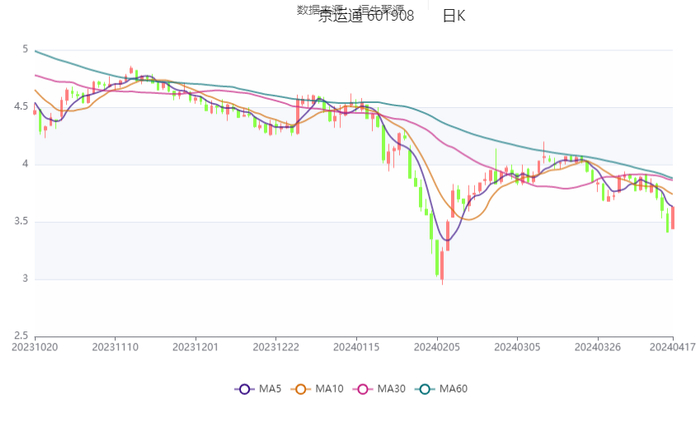
Task: Click the 2.5 value on the y-axis
Action: pos(20,336)
